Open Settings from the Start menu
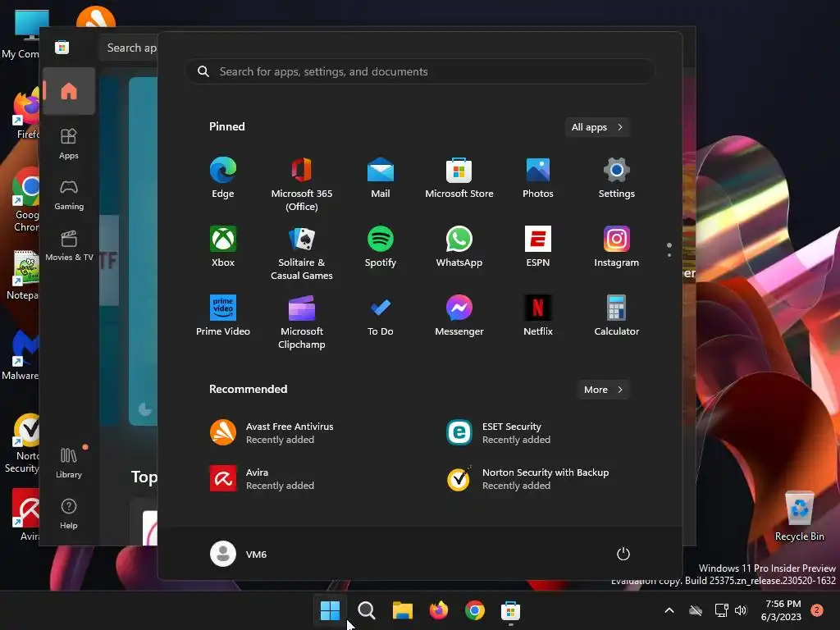 (x=617, y=178)
